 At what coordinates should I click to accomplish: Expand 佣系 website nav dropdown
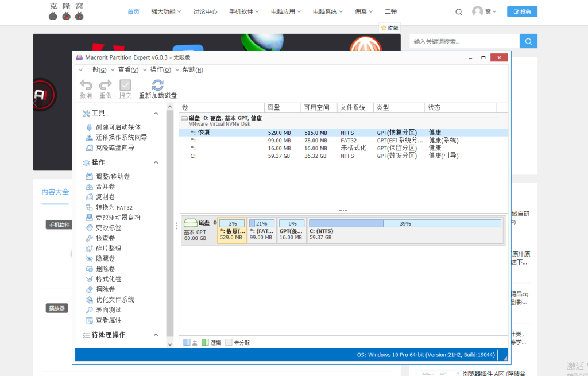click(363, 11)
